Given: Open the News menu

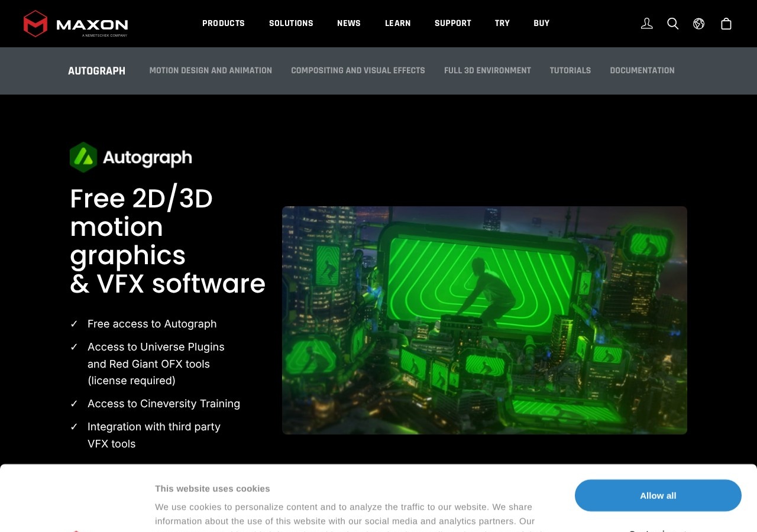Looking at the screenshot, I should point(349,24).
